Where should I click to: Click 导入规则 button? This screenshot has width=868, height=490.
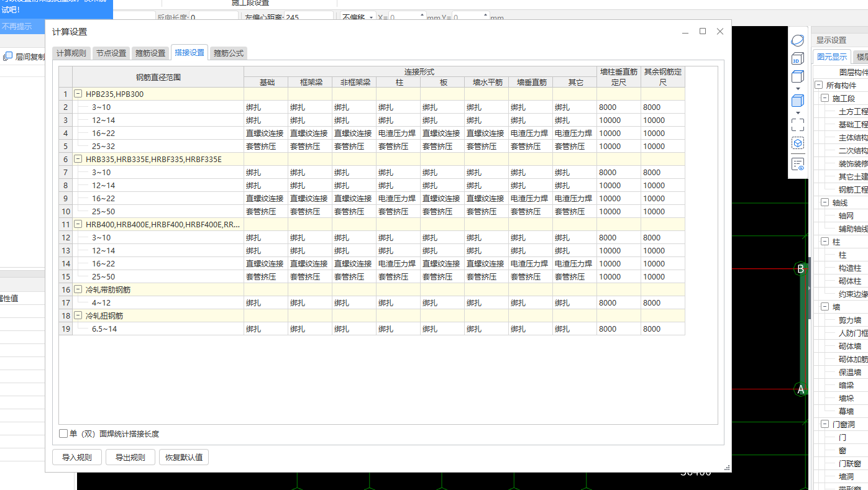tap(77, 458)
